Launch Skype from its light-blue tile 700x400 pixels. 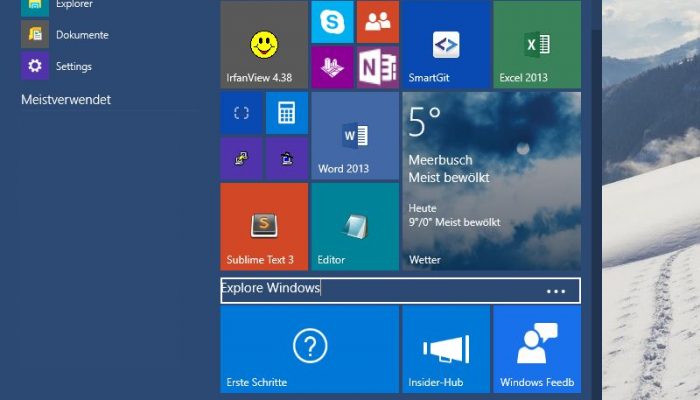pos(332,22)
